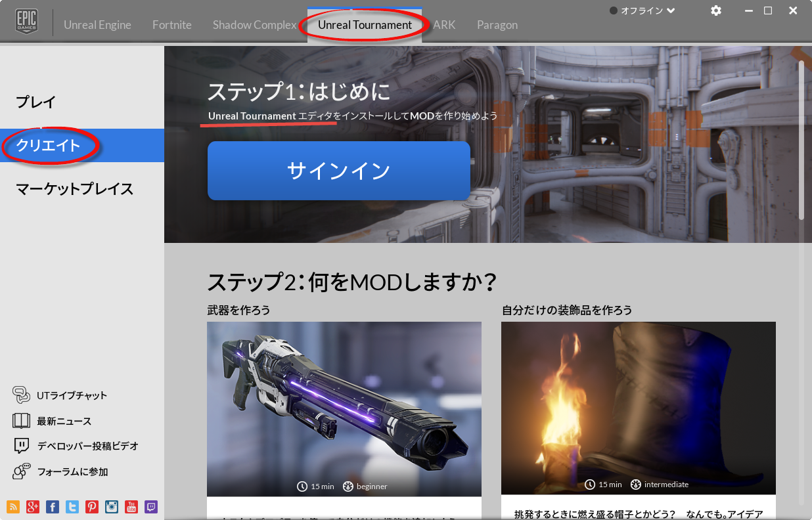Open the Twitter social icon

click(72, 506)
